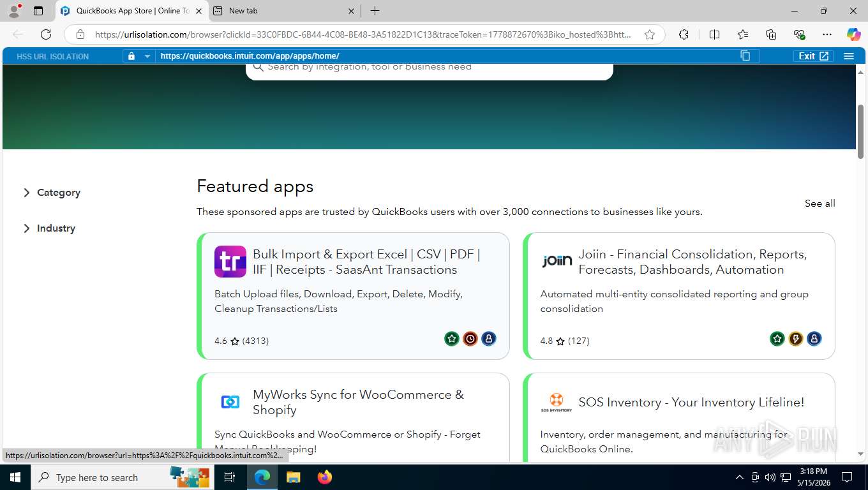Viewport: 868px width, 490px height.
Task: Click Joiin 4.8 rating with 127 reviews
Action: click(565, 341)
